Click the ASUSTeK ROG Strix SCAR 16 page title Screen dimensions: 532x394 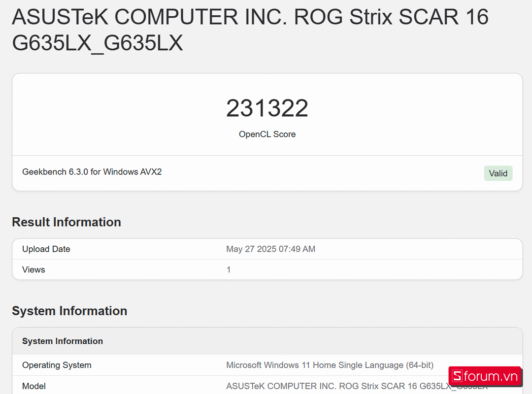[x=250, y=30]
